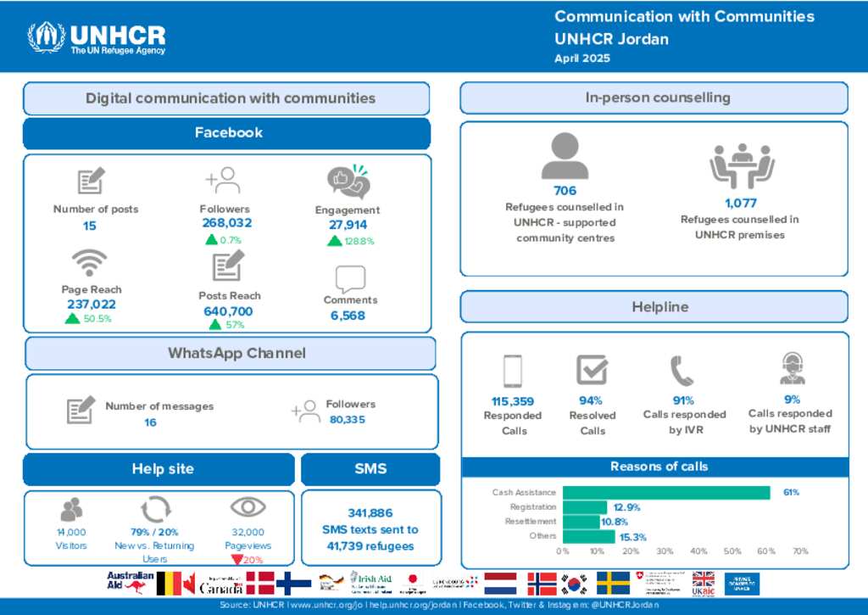
Task: Click the green up arrow beside 128.8%
Action: pos(335,241)
